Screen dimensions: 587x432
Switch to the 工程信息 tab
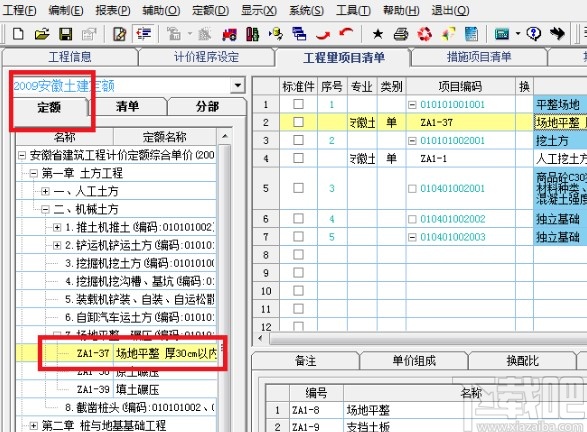pos(70,57)
